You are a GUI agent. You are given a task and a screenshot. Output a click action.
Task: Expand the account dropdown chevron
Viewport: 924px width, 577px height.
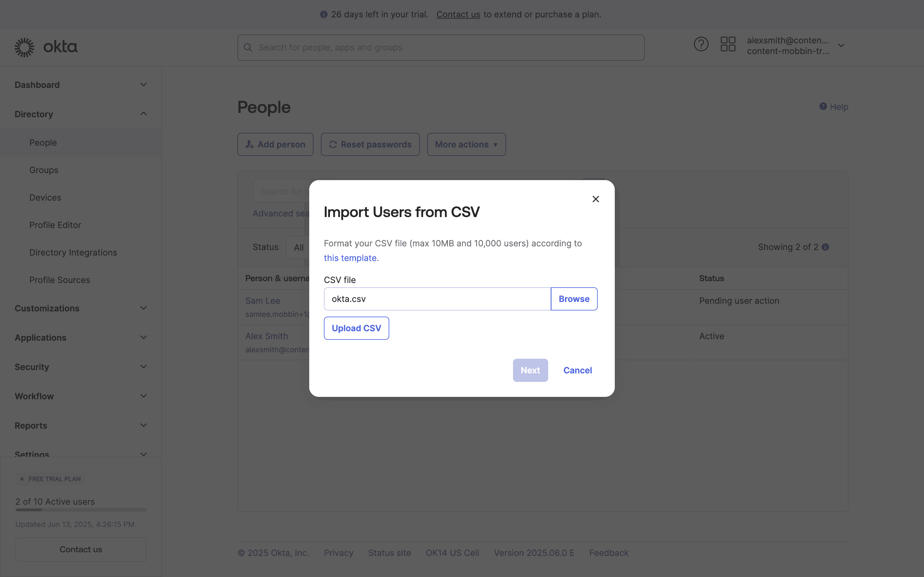(841, 45)
